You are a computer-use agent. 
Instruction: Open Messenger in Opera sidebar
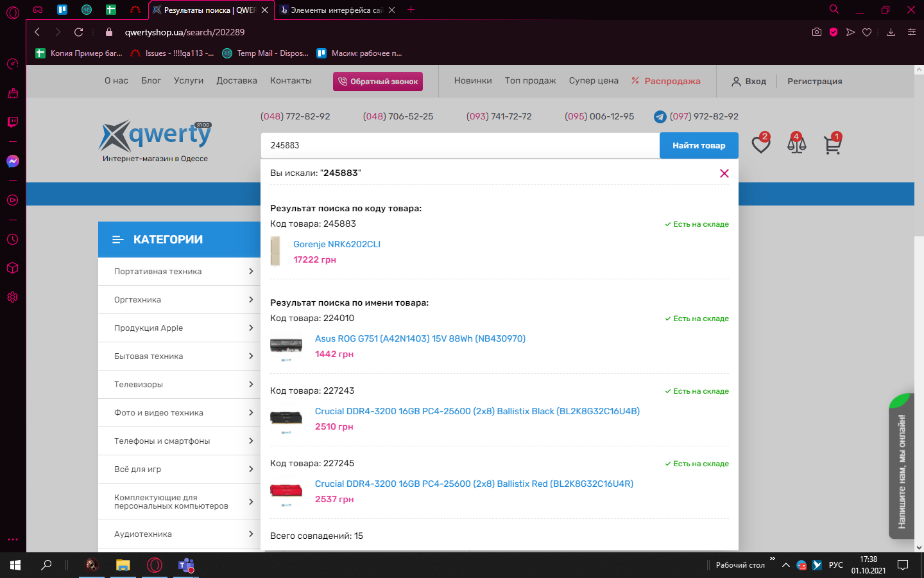(13, 161)
